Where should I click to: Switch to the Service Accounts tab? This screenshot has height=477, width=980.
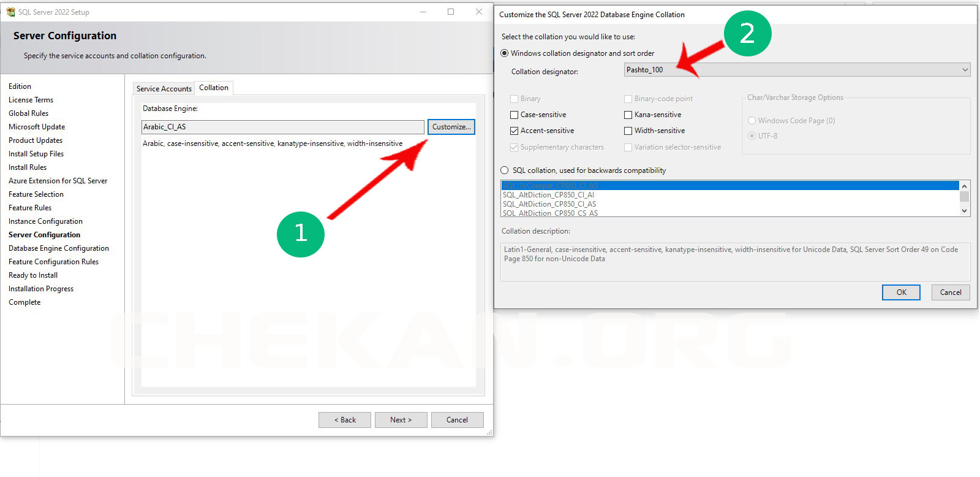[164, 89]
